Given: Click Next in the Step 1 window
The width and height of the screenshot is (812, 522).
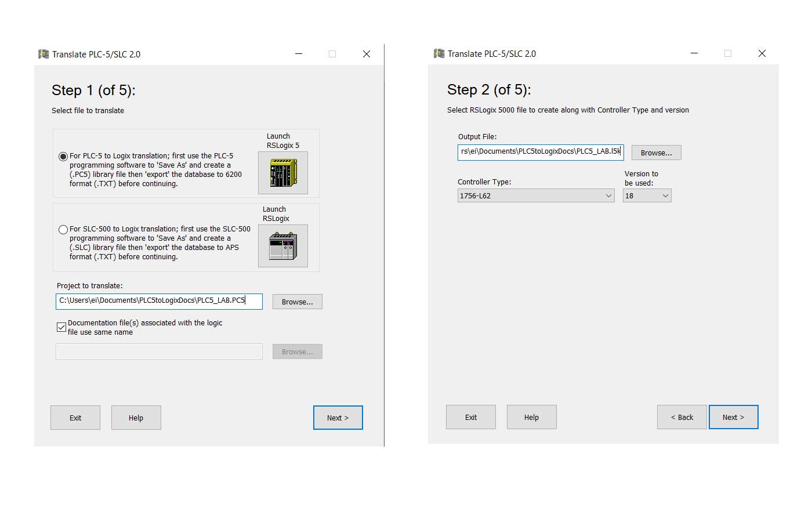Looking at the screenshot, I should point(338,418).
